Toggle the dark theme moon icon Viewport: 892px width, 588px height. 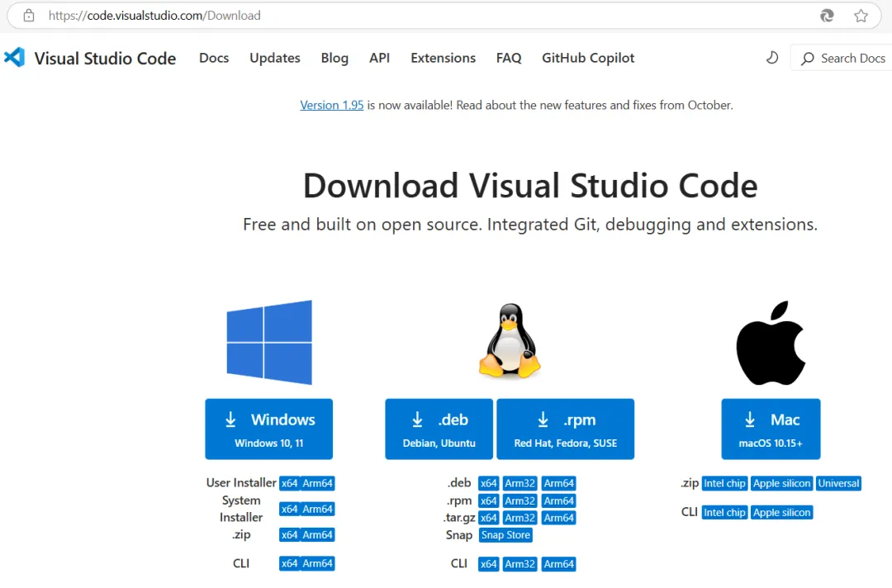tap(772, 58)
